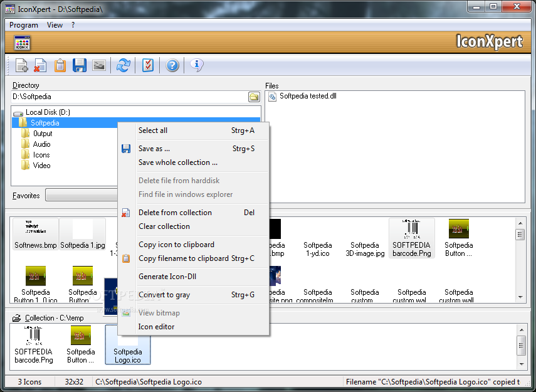Click the blue floppy save toolbar icon
The height and width of the screenshot is (392, 536).
(x=80, y=65)
